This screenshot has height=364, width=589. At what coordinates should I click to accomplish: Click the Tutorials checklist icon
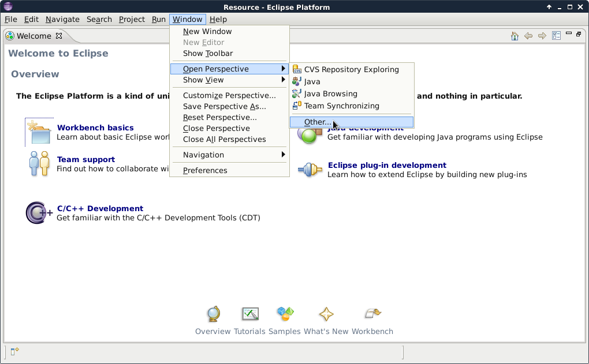click(x=250, y=314)
